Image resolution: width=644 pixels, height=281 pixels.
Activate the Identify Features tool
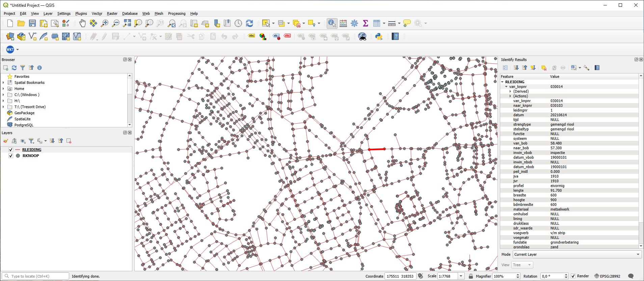coord(332,23)
